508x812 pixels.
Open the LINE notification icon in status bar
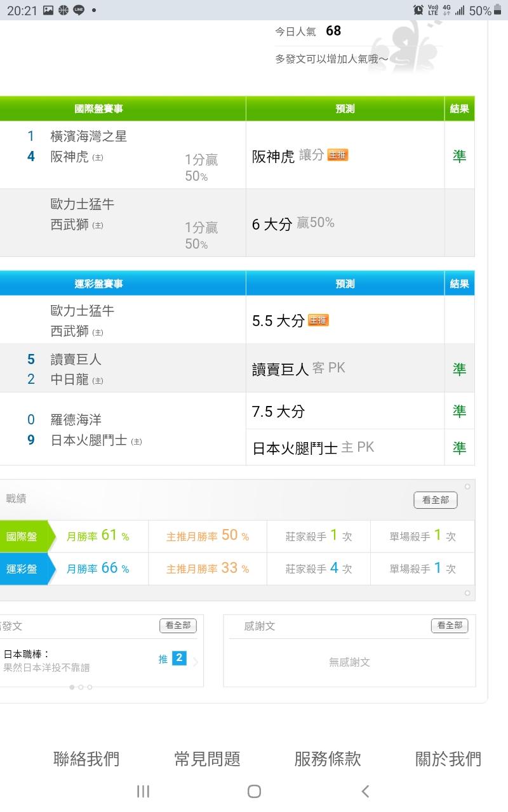79,10
